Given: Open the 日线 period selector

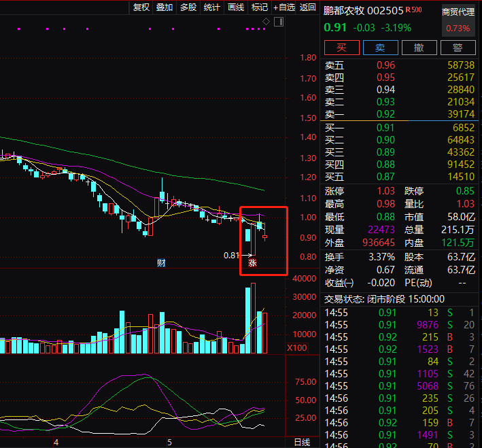Looking at the screenshot, I should point(302,442).
